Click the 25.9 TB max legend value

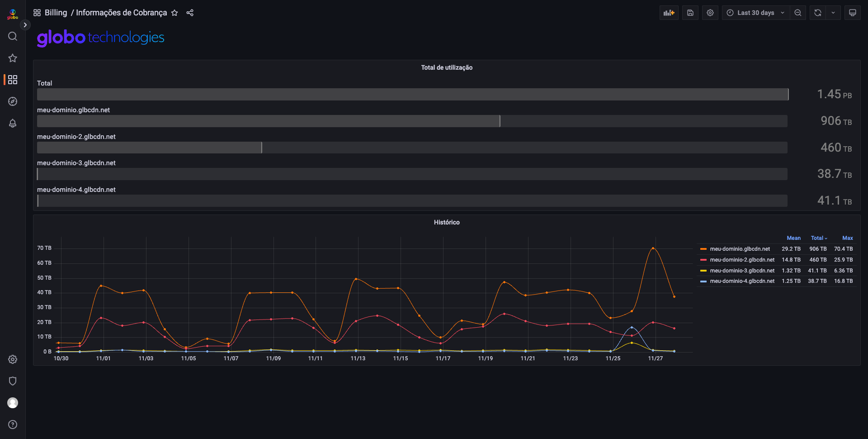pos(844,260)
